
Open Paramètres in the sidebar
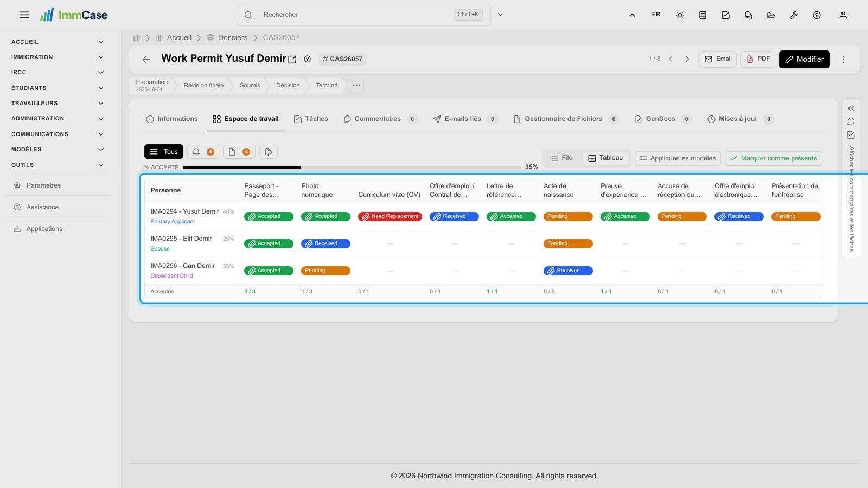[x=58, y=185]
